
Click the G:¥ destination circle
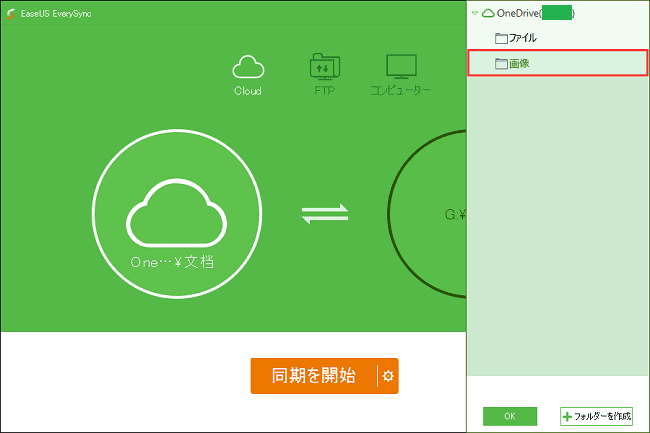(x=427, y=214)
